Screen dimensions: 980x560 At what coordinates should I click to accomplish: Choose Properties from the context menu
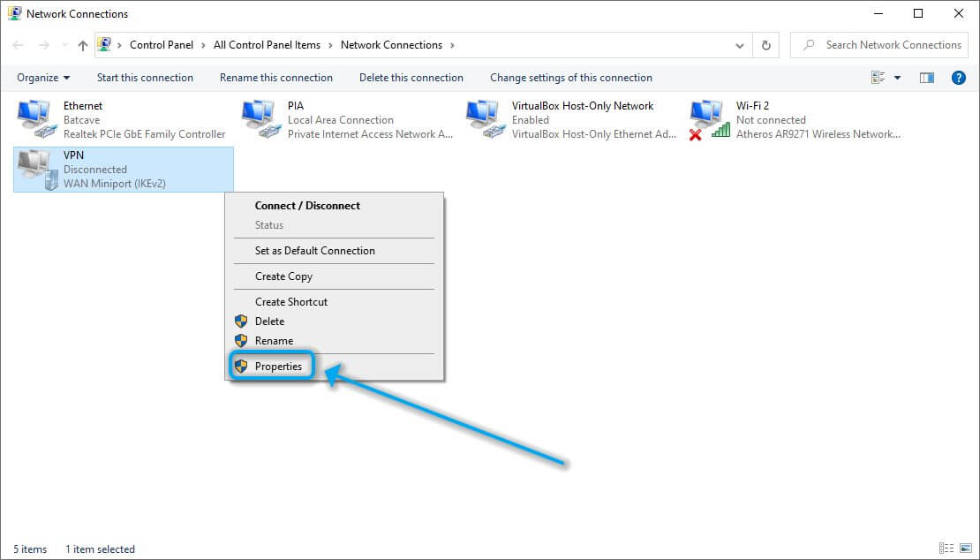tap(279, 366)
